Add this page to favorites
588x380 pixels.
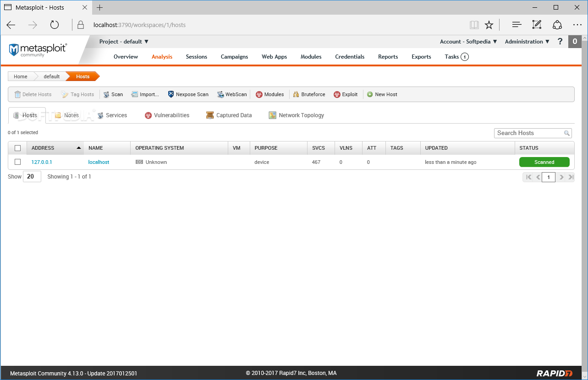pos(489,25)
